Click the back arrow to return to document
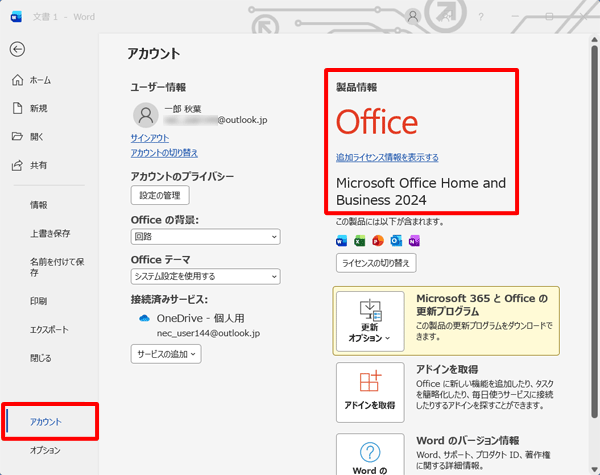This screenshot has width=600, height=475. click(x=17, y=49)
